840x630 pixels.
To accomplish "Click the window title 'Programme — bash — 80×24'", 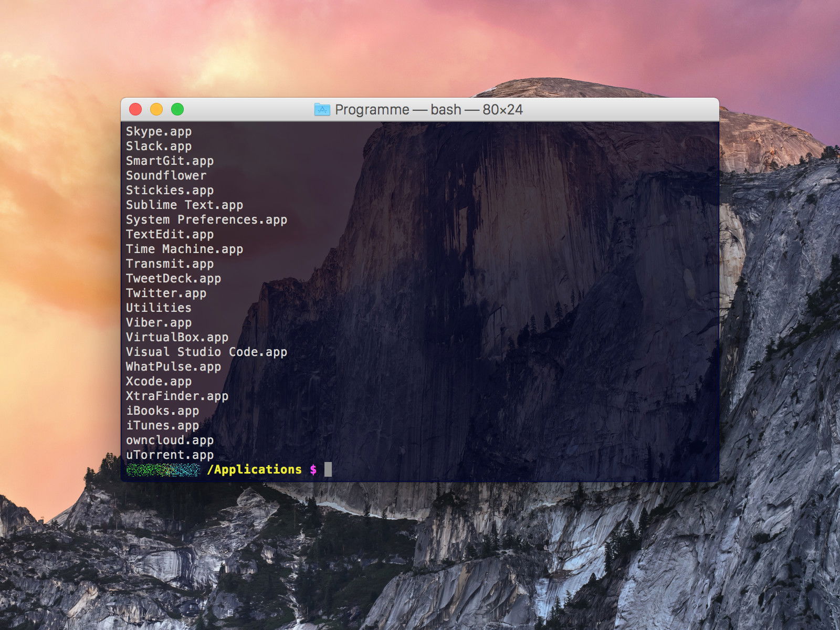I will 429,110.
